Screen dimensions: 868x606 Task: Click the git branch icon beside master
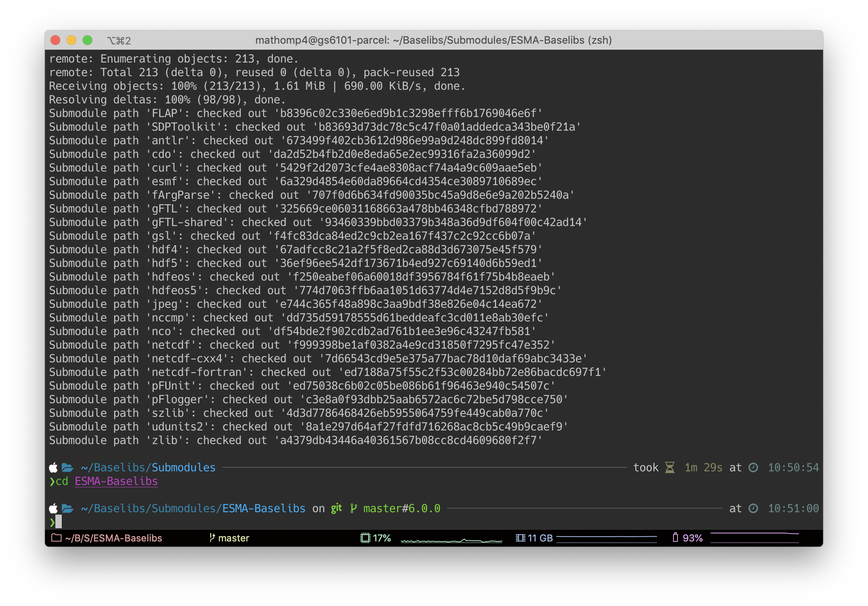(x=212, y=538)
